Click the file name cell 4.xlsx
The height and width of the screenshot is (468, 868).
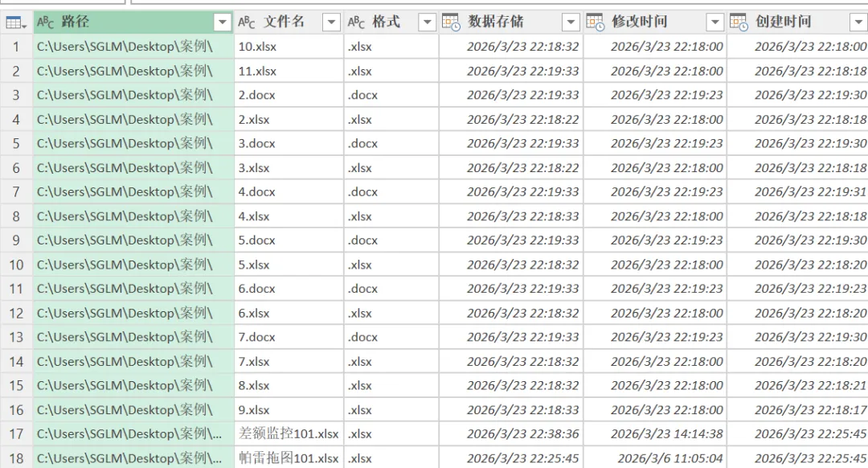coord(289,216)
